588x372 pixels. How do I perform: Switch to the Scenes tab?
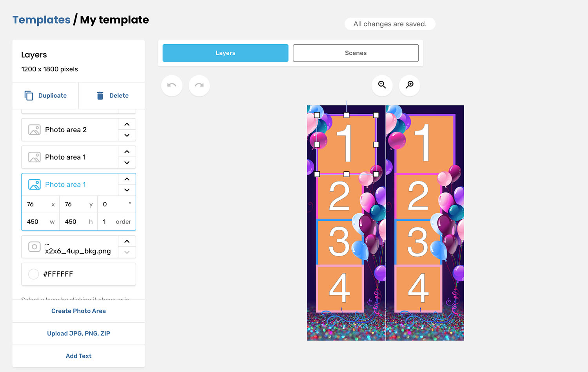click(356, 53)
